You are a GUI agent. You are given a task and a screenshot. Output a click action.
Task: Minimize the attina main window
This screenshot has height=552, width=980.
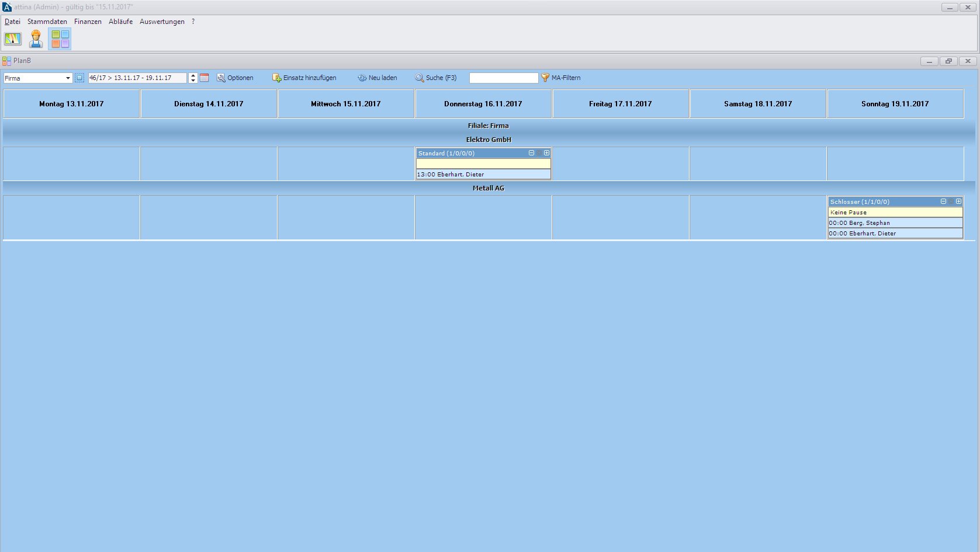coord(950,7)
